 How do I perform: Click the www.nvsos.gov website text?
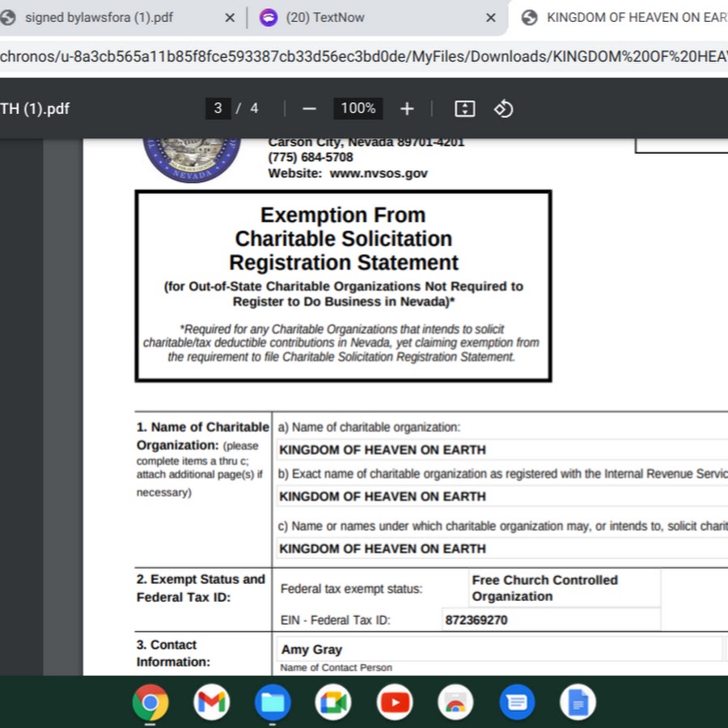(379, 173)
